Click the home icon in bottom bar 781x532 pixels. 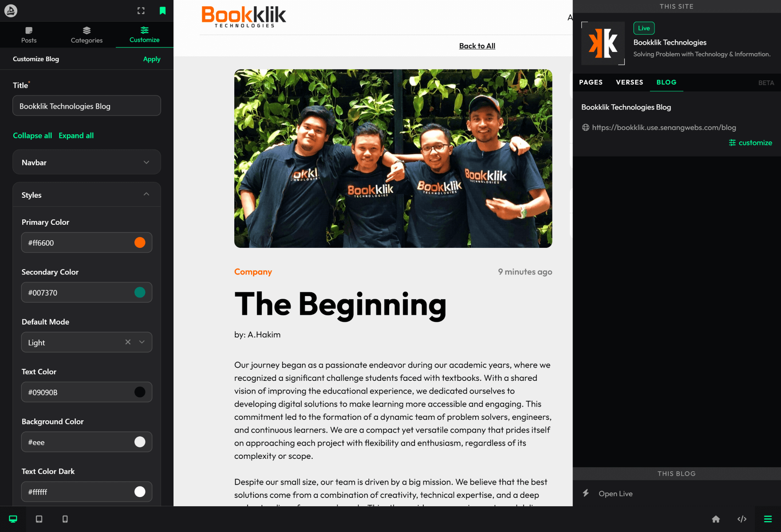716,519
